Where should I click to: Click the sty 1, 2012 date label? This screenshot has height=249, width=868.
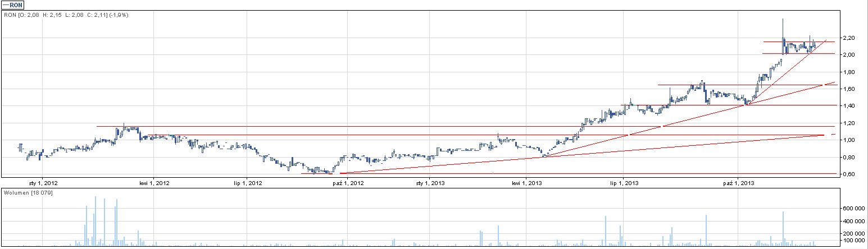pyautogui.click(x=43, y=183)
